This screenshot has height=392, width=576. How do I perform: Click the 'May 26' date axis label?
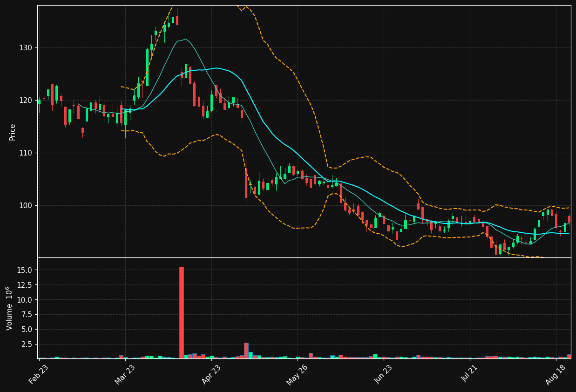pos(296,374)
